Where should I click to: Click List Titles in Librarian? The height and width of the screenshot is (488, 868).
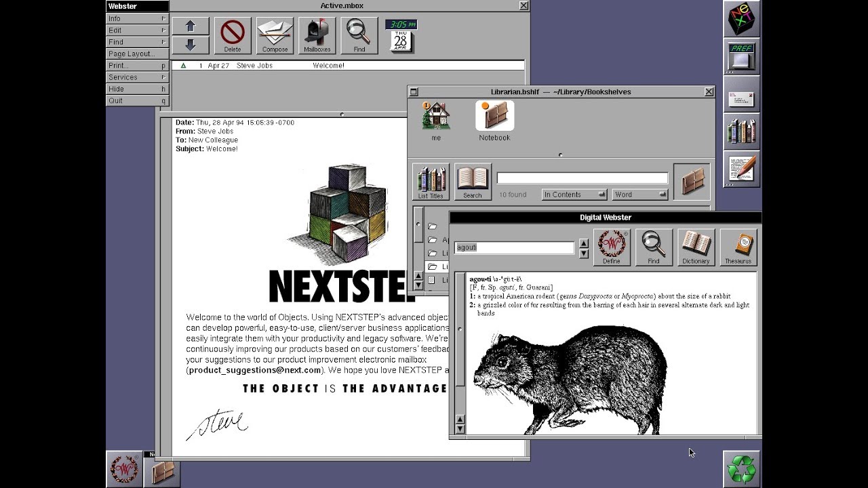pos(431,182)
